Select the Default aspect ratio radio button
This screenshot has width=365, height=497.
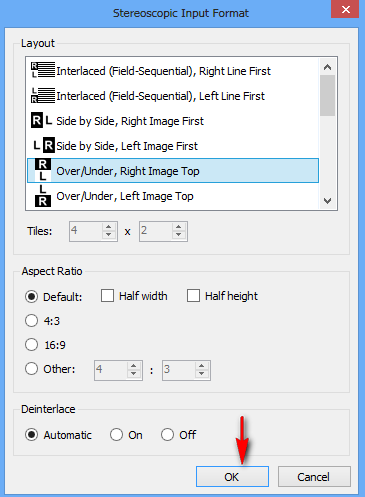31,296
